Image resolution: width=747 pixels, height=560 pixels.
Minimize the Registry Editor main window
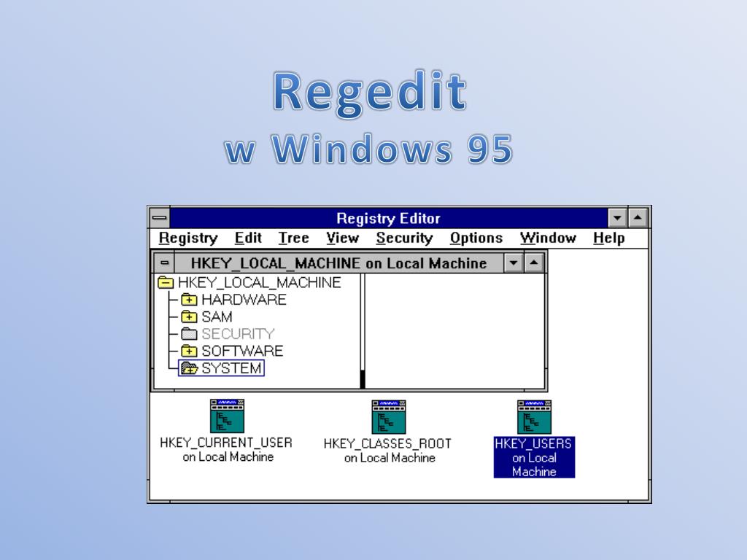(x=617, y=218)
